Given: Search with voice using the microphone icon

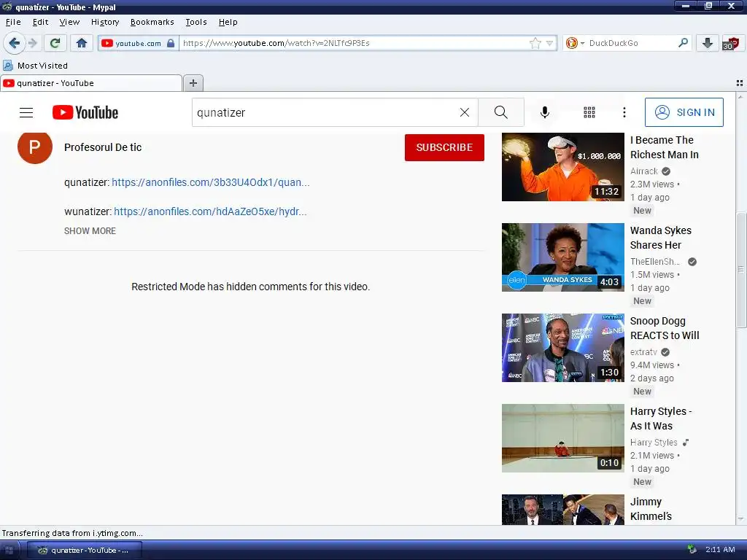Looking at the screenshot, I should 544,112.
